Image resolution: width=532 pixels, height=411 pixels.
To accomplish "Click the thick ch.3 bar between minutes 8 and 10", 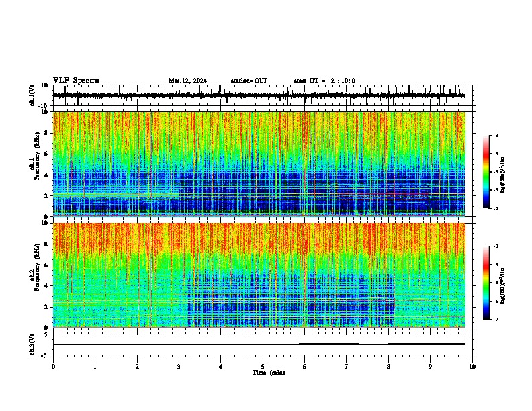I will (x=427, y=344).
